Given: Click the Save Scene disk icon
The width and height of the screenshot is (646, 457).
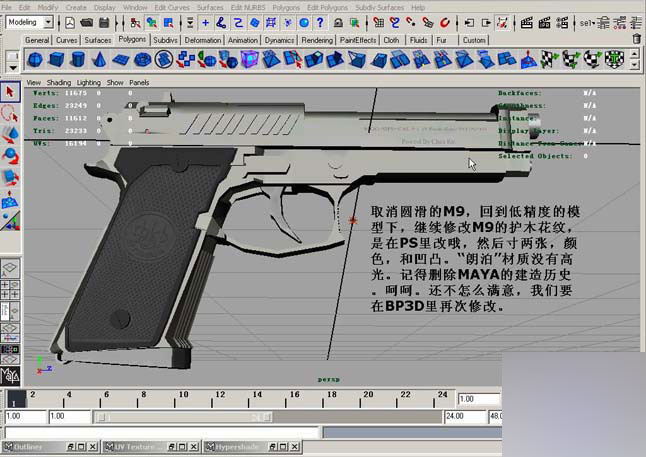Looking at the screenshot, I should (104, 23).
